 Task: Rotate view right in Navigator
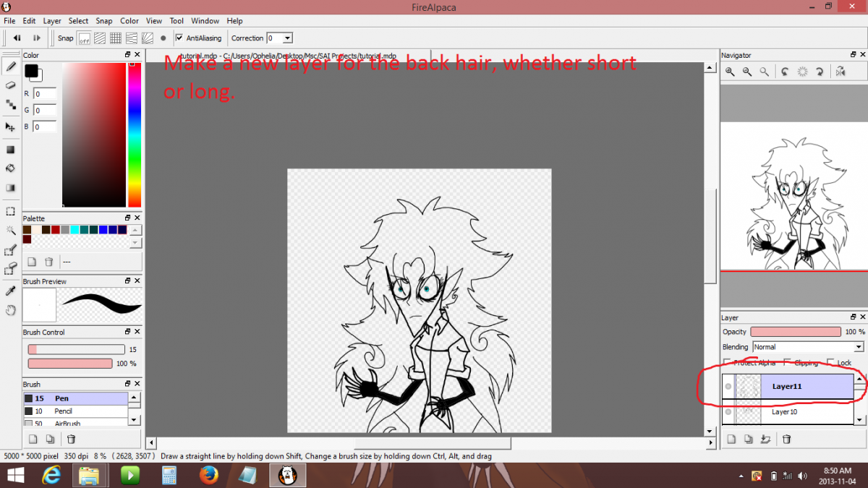click(x=820, y=72)
